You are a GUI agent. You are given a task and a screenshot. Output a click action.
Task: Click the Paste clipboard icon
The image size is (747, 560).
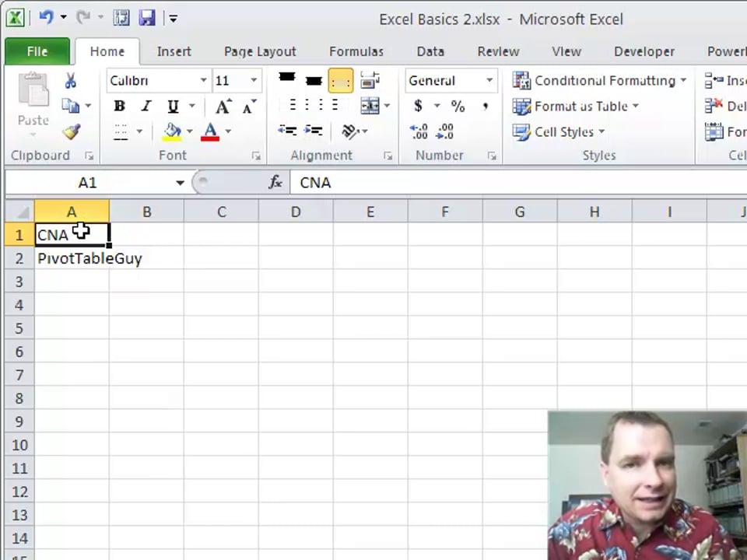pos(33,89)
